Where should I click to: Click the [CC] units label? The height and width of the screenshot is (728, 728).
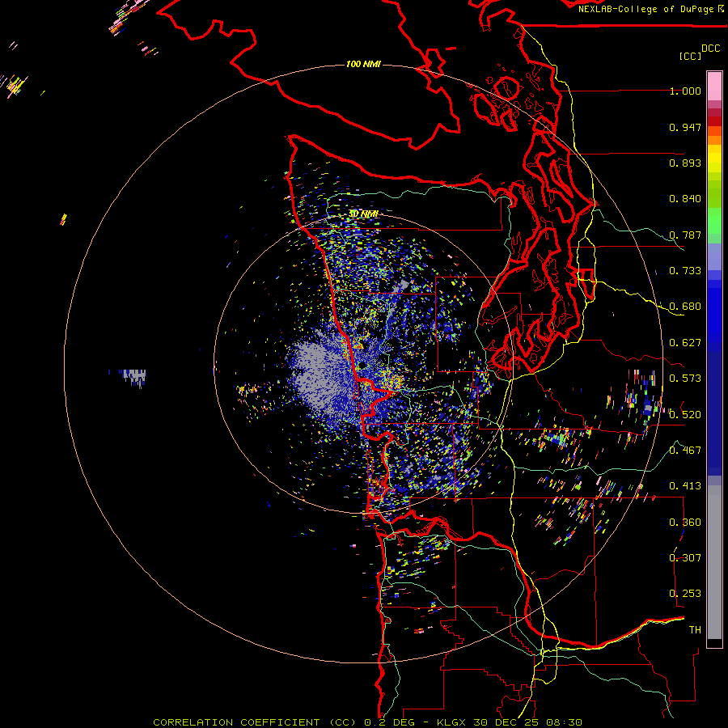[x=690, y=56]
